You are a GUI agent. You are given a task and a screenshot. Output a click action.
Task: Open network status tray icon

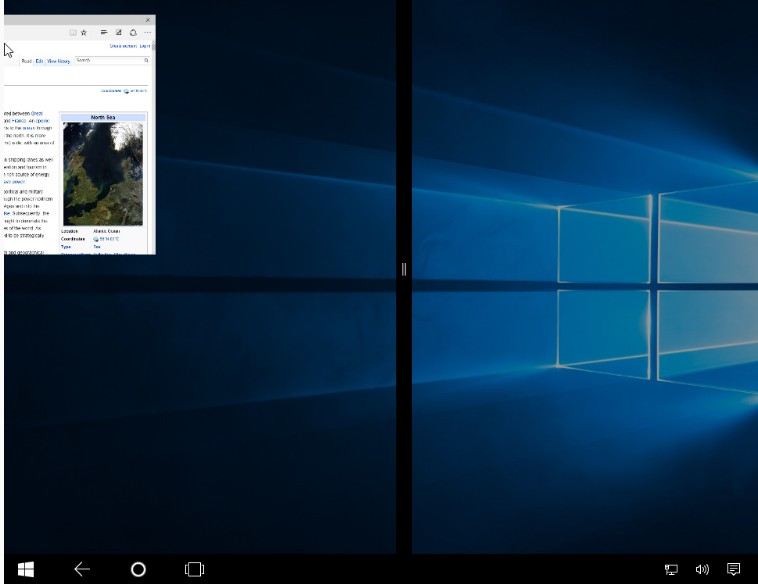click(671, 569)
